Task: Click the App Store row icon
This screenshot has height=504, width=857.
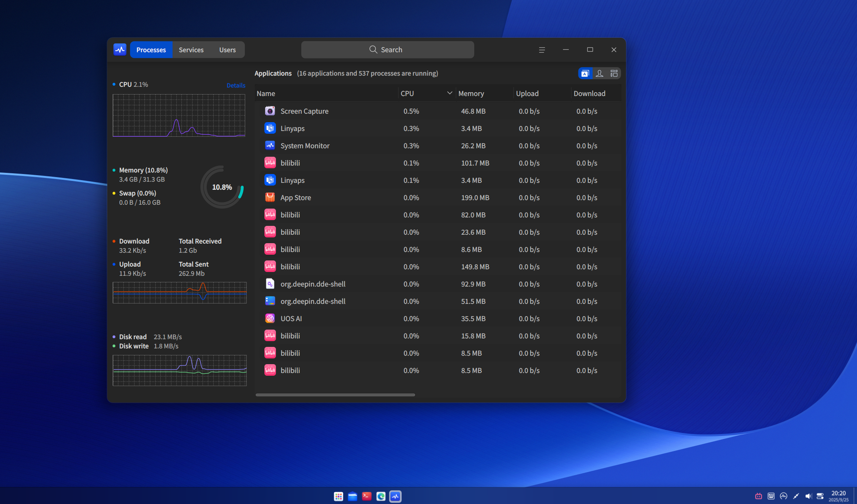Action: click(x=270, y=197)
